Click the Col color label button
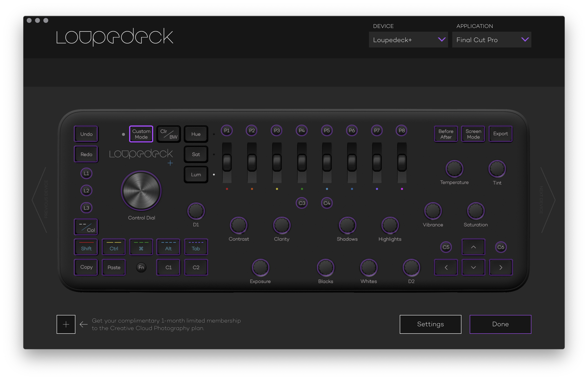 86,227
